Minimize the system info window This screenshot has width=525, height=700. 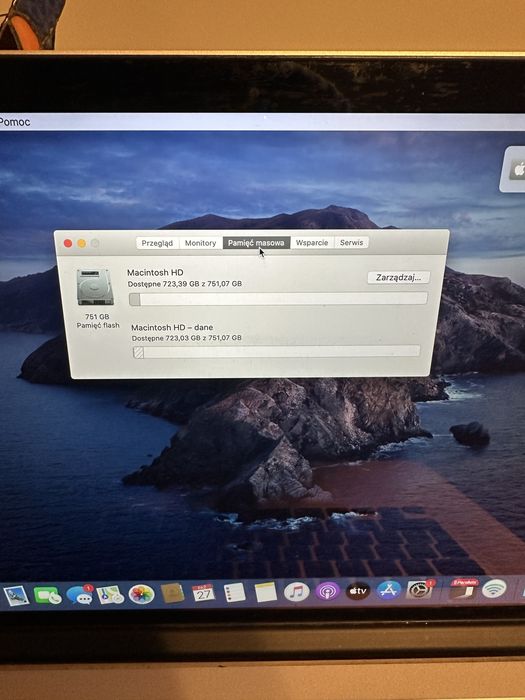coord(82,243)
